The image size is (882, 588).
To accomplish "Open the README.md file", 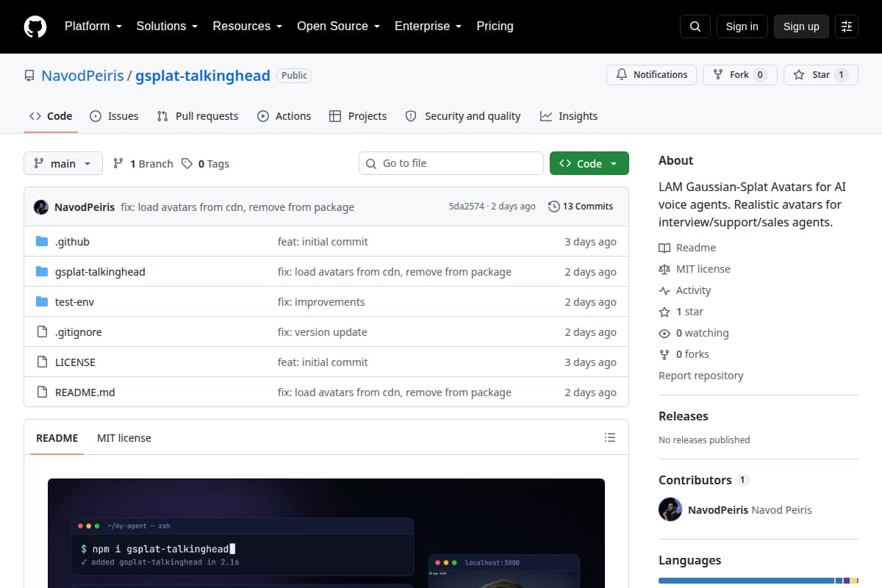I will (x=85, y=392).
